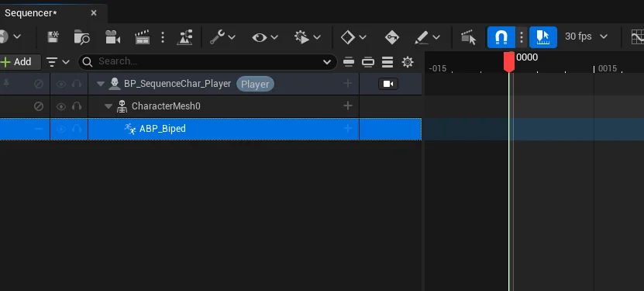The image size is (644, 291).
Task: Open the pencil Edit options dropdown
Action: click(427, 37)
